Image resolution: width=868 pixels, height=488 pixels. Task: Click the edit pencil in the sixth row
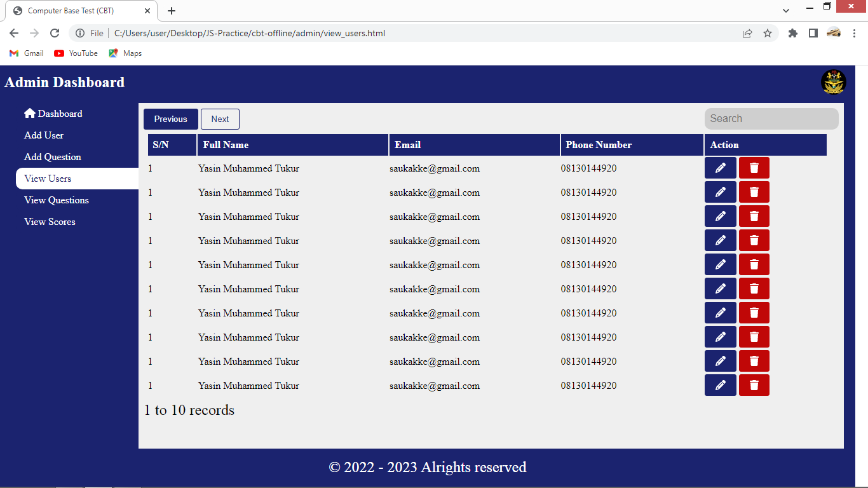coord(721,288)
